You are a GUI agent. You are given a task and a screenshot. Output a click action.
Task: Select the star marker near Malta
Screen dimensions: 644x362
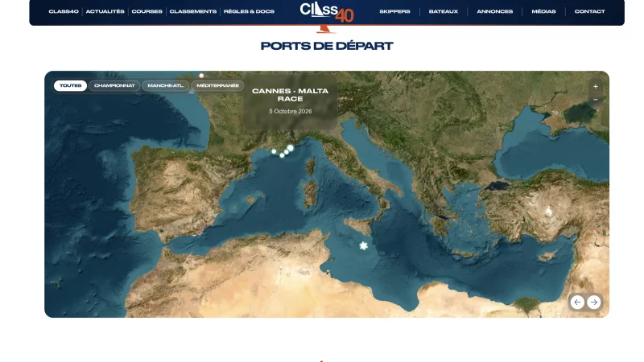(x=363, y=246)
